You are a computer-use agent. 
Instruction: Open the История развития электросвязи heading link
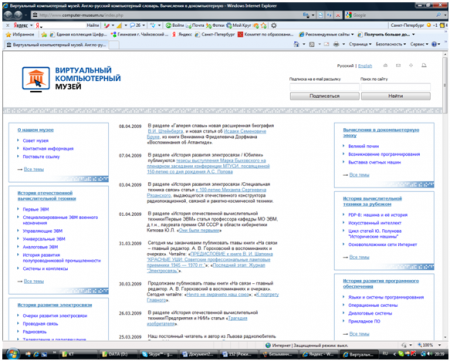pos(55,305)
